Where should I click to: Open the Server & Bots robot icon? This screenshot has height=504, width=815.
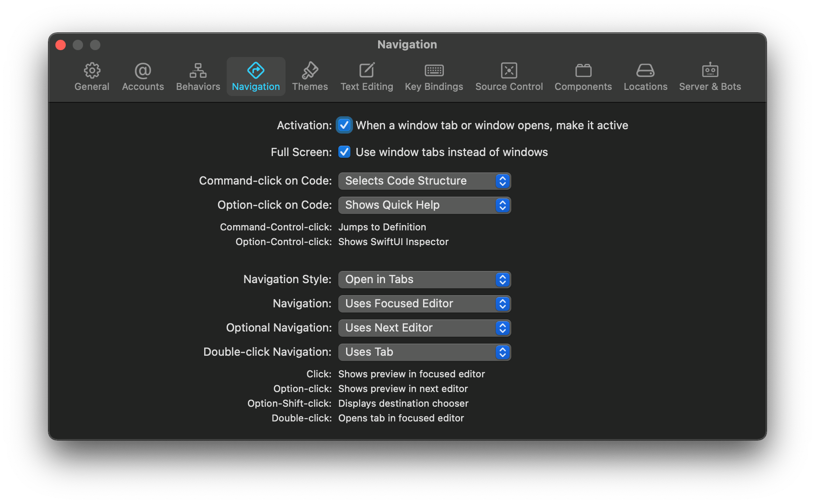pos(709,76)
